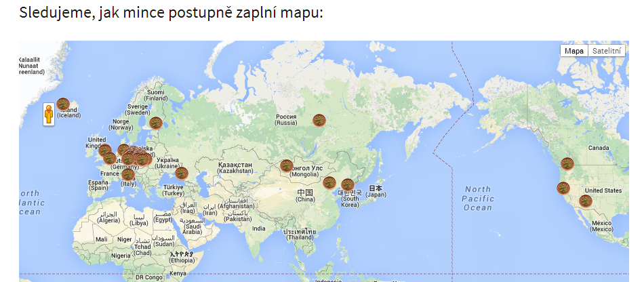Select the coin marker on South Korea
Screen dimensions: 644x282
pyautogui.click(x=348, y=185)
